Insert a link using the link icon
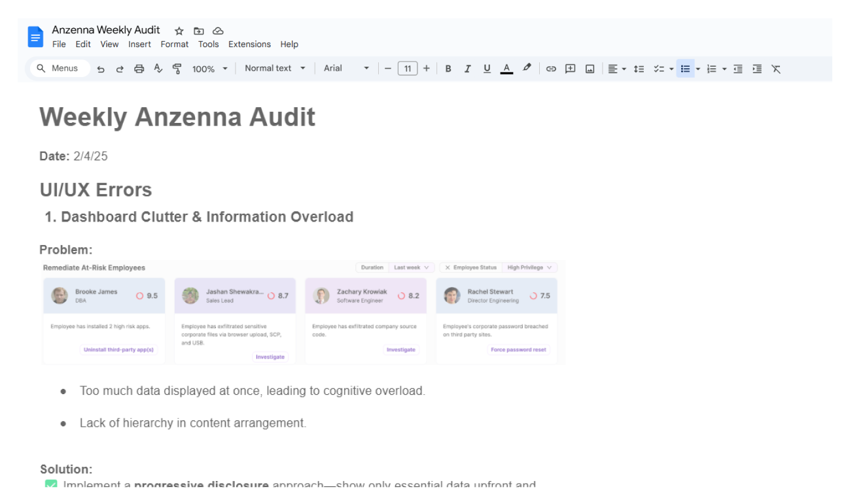 tap(551, 69)
